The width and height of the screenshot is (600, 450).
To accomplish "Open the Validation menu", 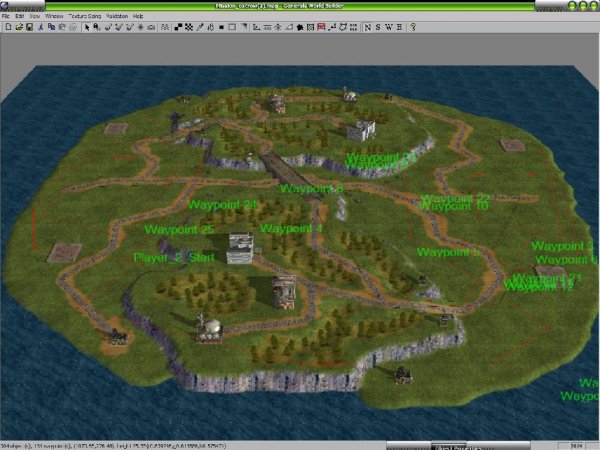I will coord(117,16).
